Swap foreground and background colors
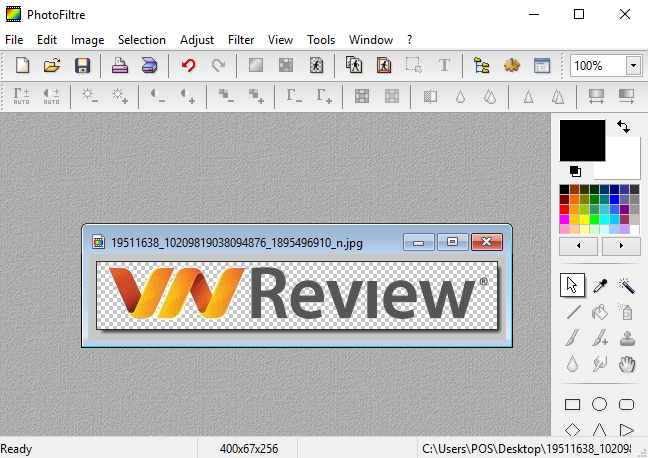 [x=624, y=127]
